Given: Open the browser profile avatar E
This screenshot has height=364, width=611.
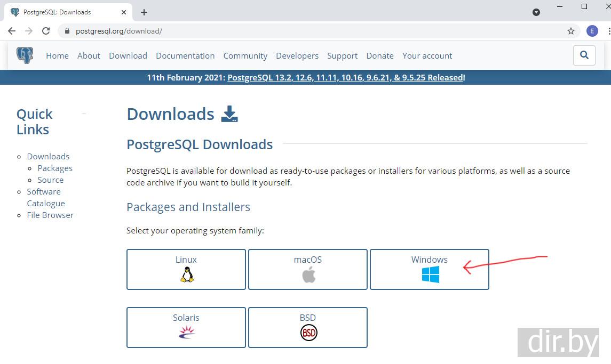Looking at the screenshot, I should [x=592, y=31].
